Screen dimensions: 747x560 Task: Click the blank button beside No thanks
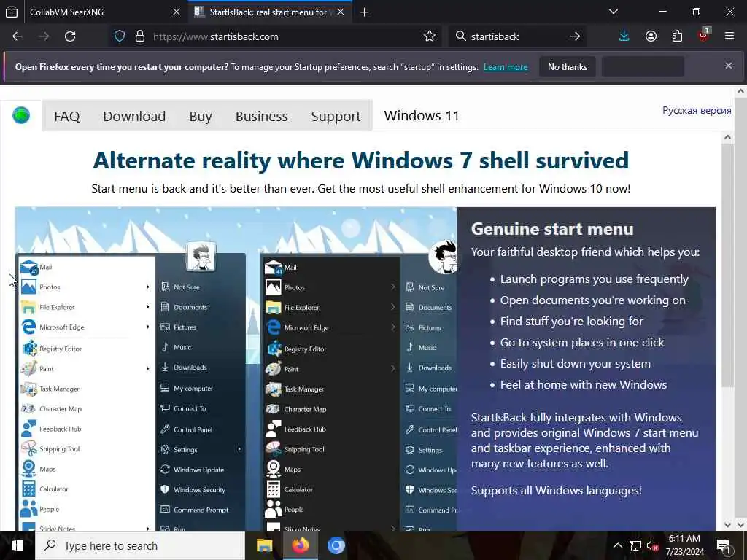coord(643,66)
